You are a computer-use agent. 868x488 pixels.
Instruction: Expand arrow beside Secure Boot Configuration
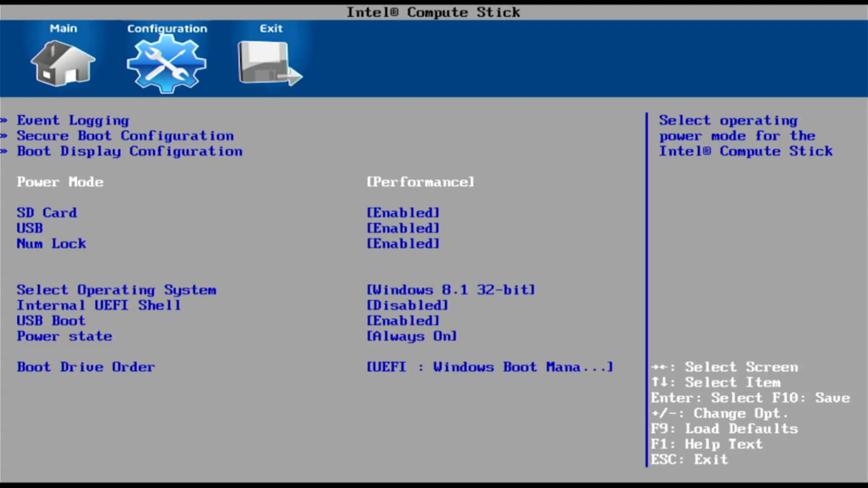click(x=4, y=136)
